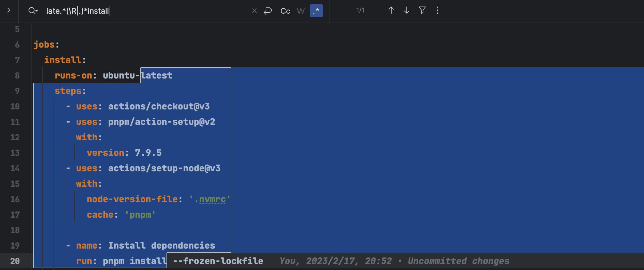This screenshot has height=270, width=644.
Task: Click 'version' key on line 13
Action: [x=106, y=153]
